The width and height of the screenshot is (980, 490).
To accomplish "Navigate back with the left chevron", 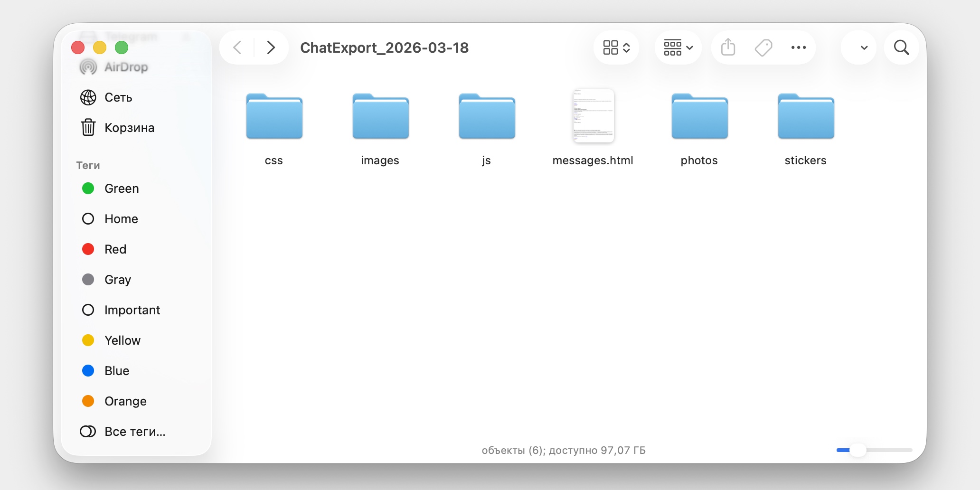I will (x=237, y=47).
